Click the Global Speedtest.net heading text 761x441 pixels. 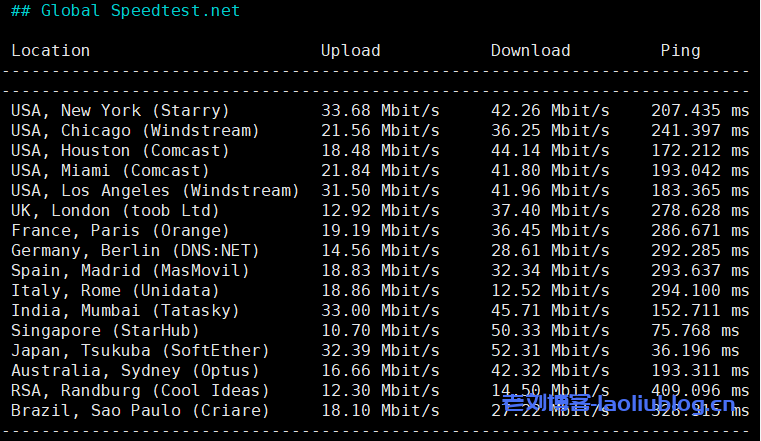[140, 11]
